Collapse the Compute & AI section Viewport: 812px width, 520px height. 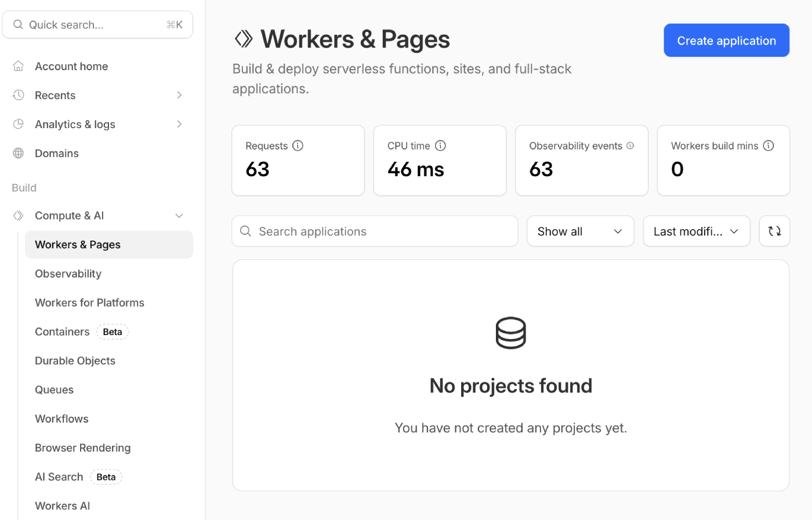click(x=180, y=215)
